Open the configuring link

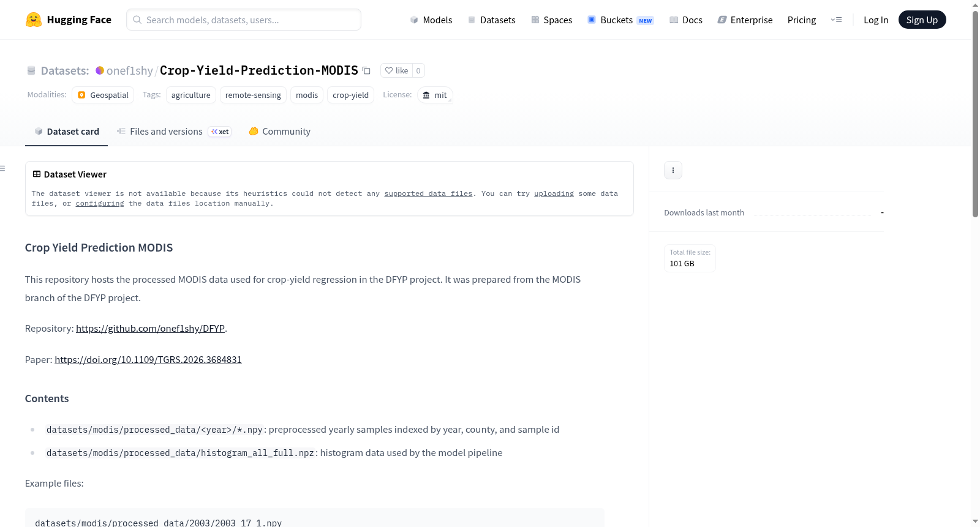[x=100, y=203]
